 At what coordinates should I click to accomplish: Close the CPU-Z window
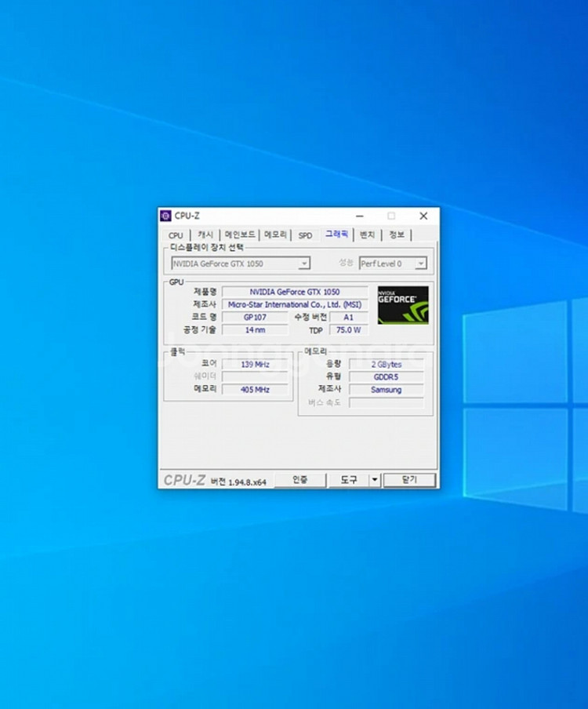tap(423, 216)
